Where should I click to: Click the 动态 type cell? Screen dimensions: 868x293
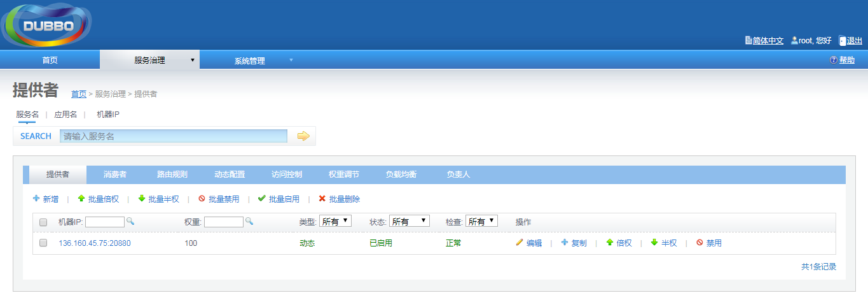point(307,243)
